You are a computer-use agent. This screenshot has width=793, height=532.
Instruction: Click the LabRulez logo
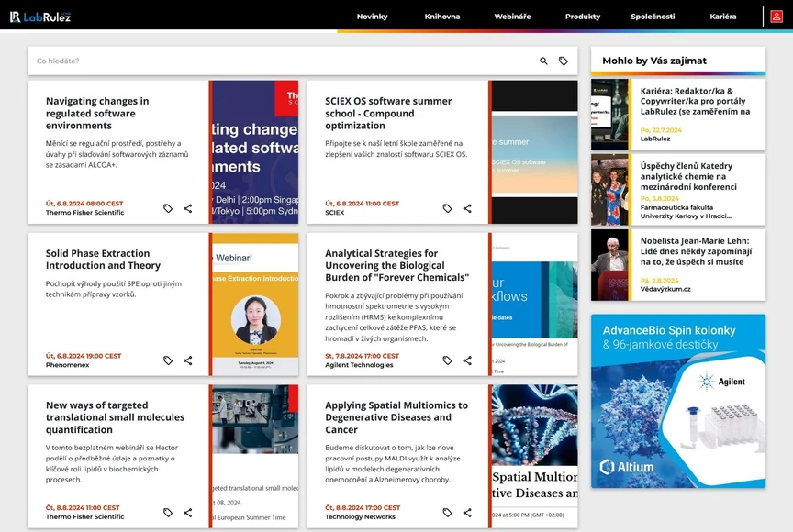click(40, 17)
